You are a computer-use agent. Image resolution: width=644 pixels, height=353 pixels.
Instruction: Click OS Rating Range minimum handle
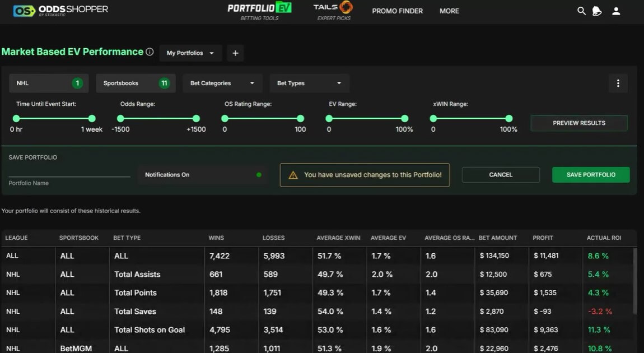pyautogui.click(x=225, y=118)
